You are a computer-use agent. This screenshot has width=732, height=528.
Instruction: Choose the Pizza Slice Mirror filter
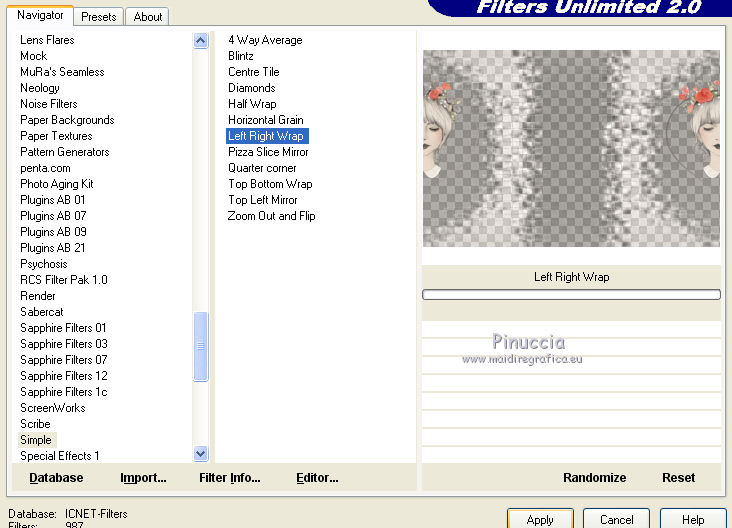click(268, 152)
